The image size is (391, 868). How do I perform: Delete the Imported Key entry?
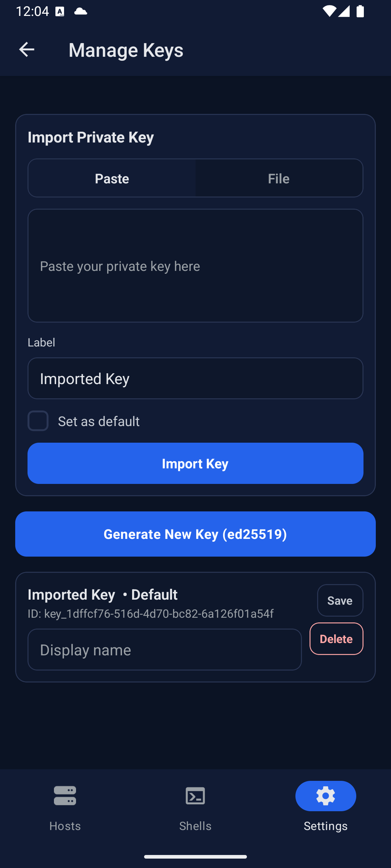pyautogui.click(x=336, y=639)
